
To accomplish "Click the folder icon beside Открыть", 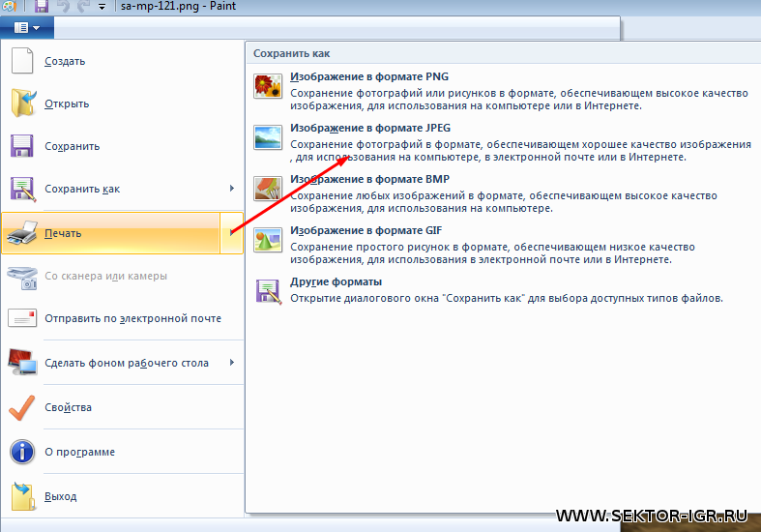I will click(x=23, y=103).
